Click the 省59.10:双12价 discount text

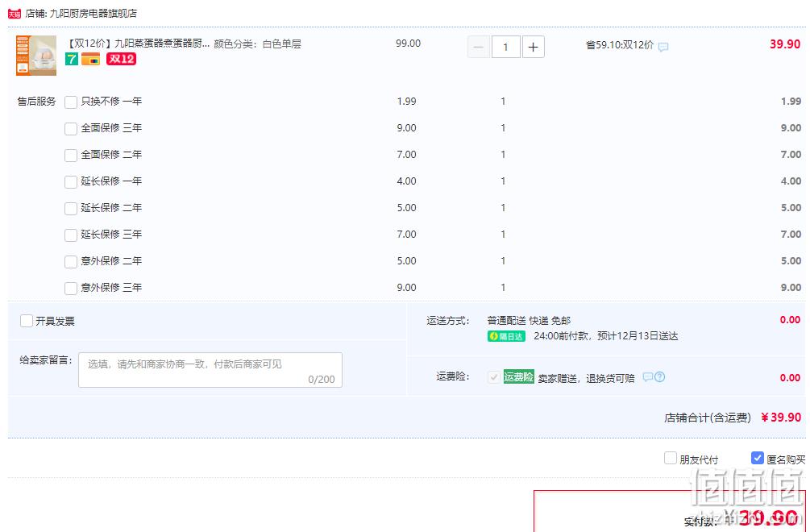tap(619, 45)
